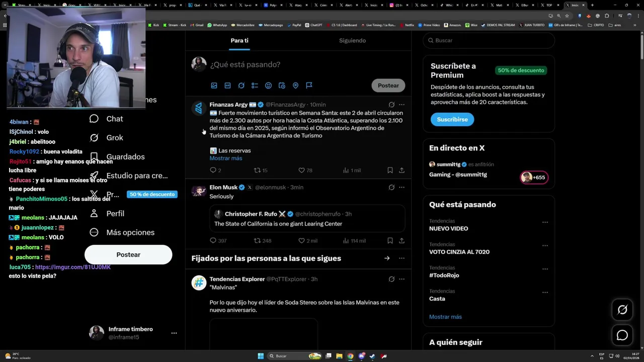Image resolution: width=644 pixels, height=362 pixels.
Task: Open summit1g live Gaming space
Action: [x=489, y=170]
